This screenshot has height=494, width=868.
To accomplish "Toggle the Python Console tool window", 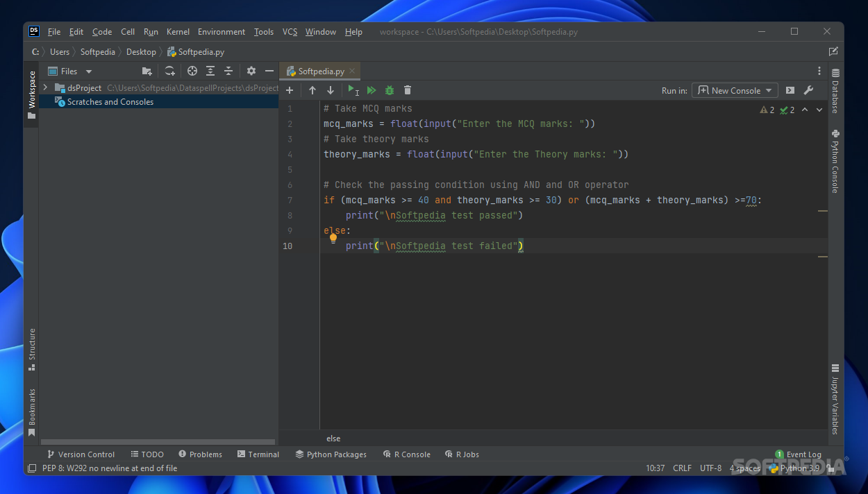I will coord(835,161).
